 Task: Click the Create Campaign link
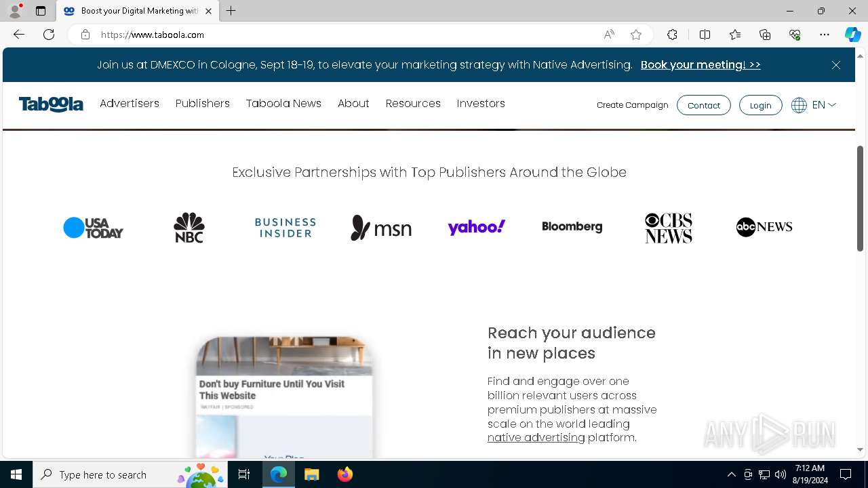[x=633, y=105]
